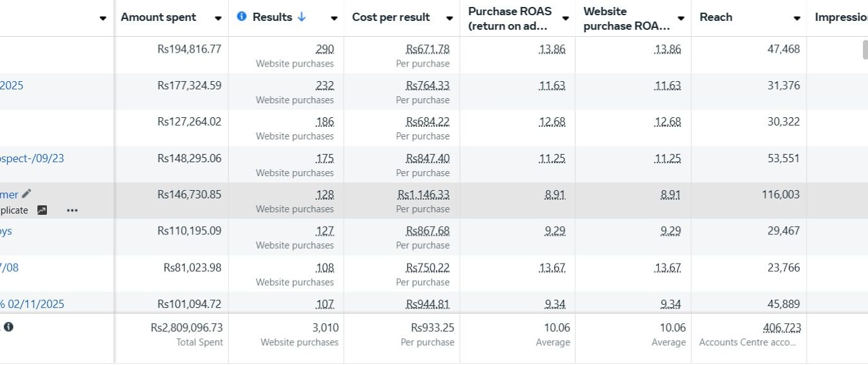Open Website purchase ROAS column dropdown

[681, 18]
